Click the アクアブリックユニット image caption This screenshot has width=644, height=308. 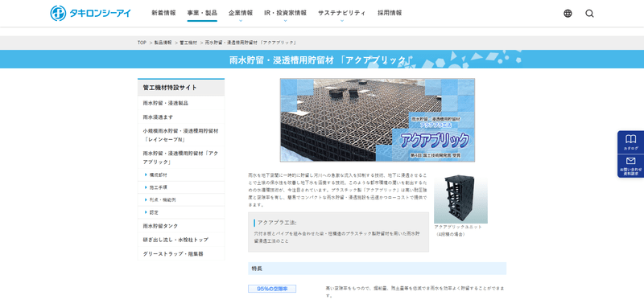tap(458, 230)
